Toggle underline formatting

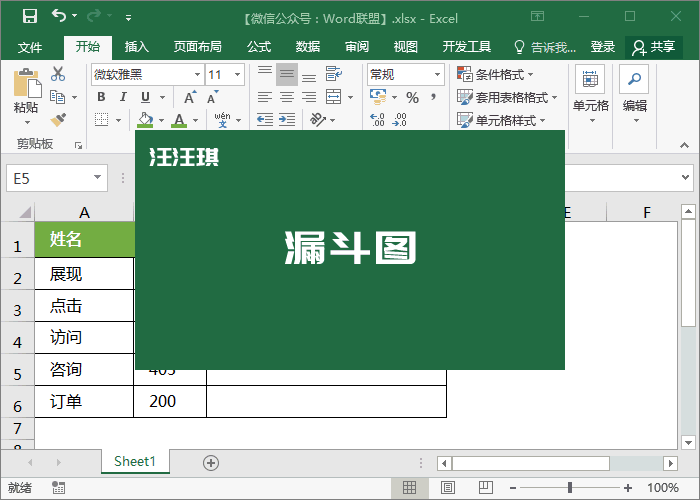146,97
